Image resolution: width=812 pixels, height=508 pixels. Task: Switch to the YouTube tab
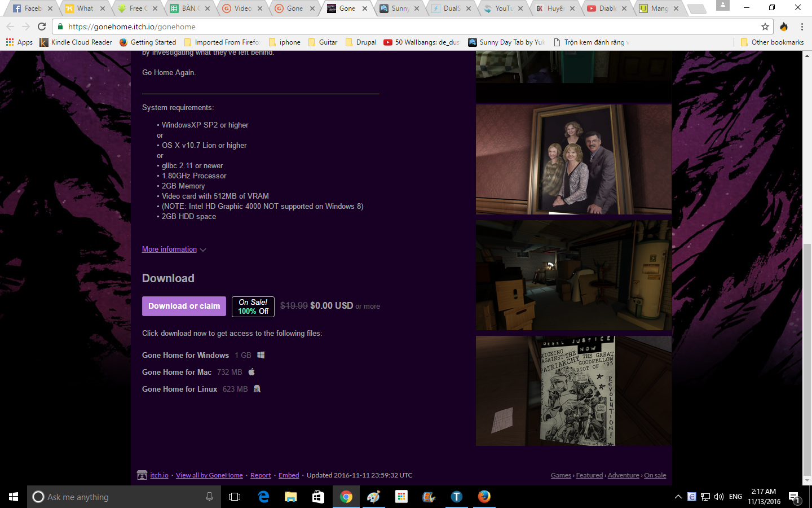pos(503,8)
